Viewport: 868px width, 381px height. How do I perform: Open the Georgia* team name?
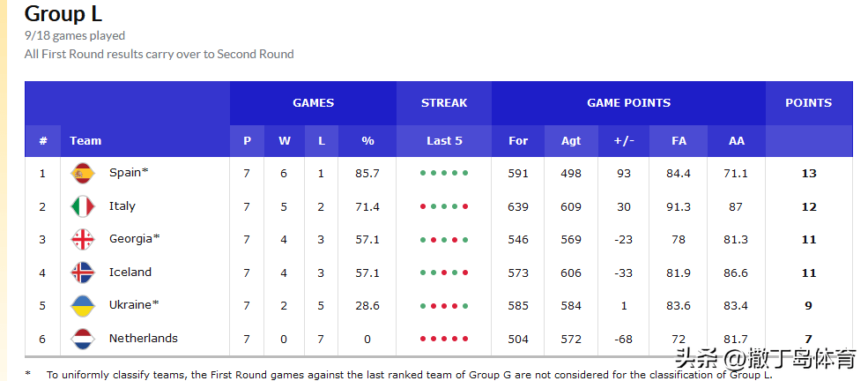[x=135, y=239]
